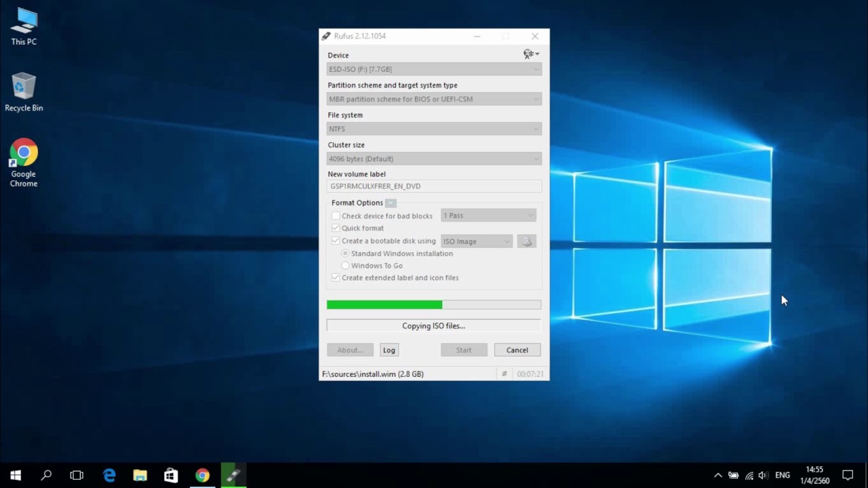This screenshot has width=868, height=488.
Task: Click the select ISO image disc icon
Action: click(x=527, y=241)
